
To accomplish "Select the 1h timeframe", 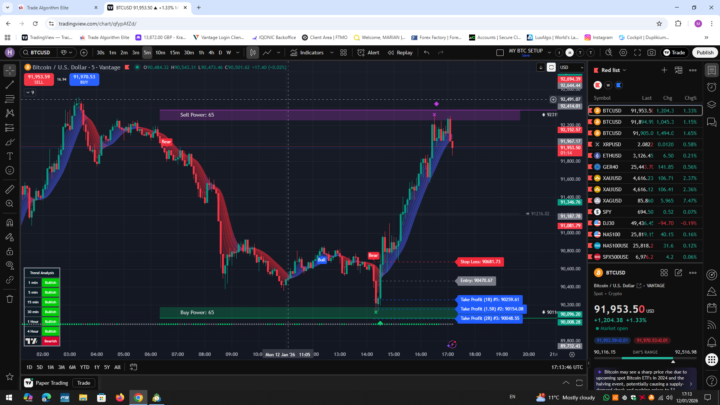I will coord(201,53).
